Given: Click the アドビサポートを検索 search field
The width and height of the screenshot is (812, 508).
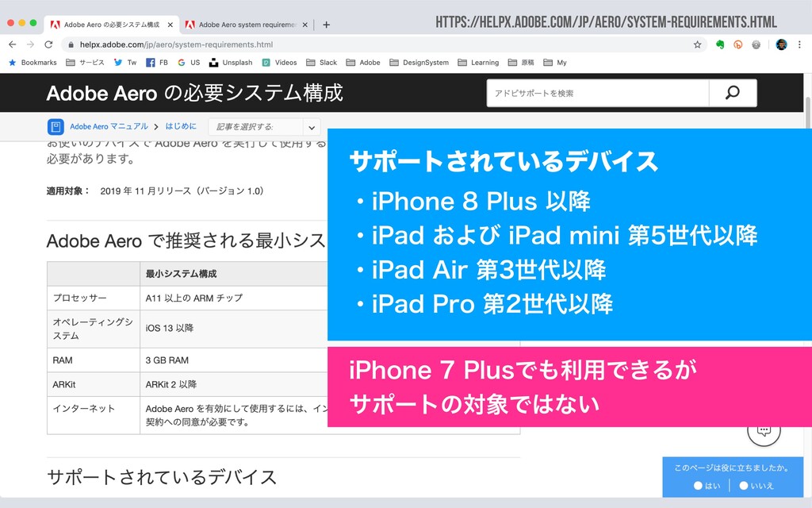Looking at the screenshot, I should click(x=598, y=94).
